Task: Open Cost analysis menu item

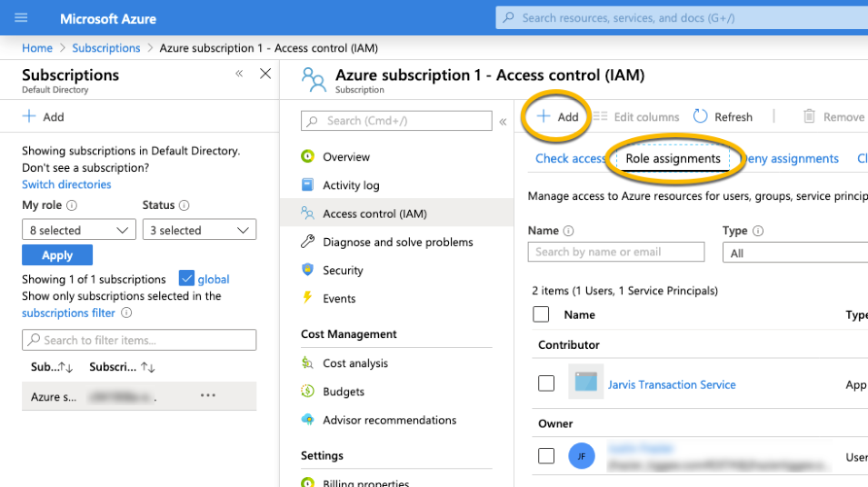Action: 355,363
